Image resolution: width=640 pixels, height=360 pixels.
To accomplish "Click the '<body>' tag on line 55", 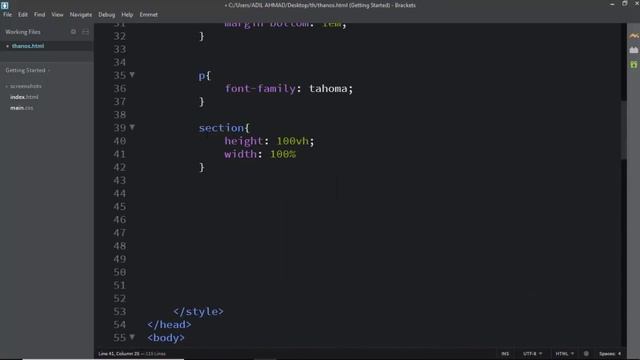I will [166, 338].
